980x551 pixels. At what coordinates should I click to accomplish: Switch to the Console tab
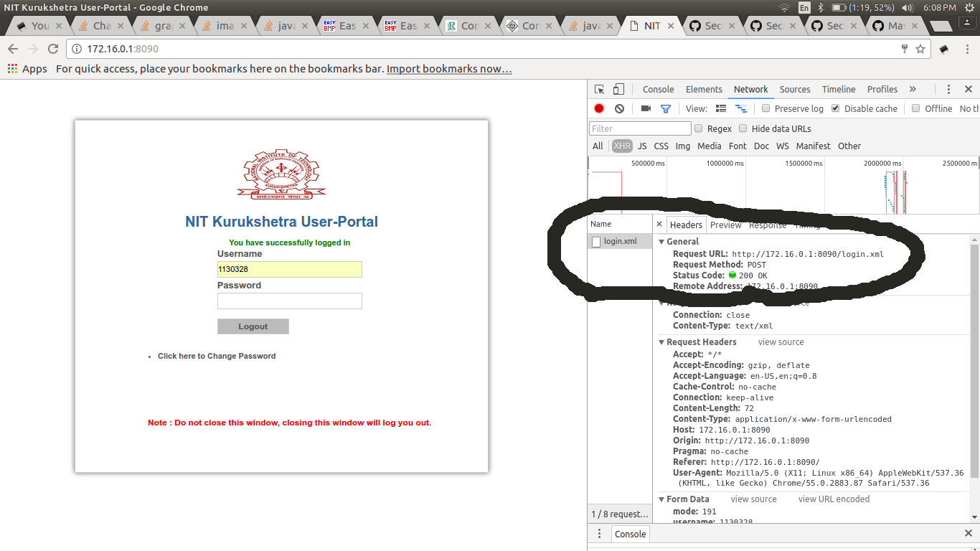coord(658,90)
